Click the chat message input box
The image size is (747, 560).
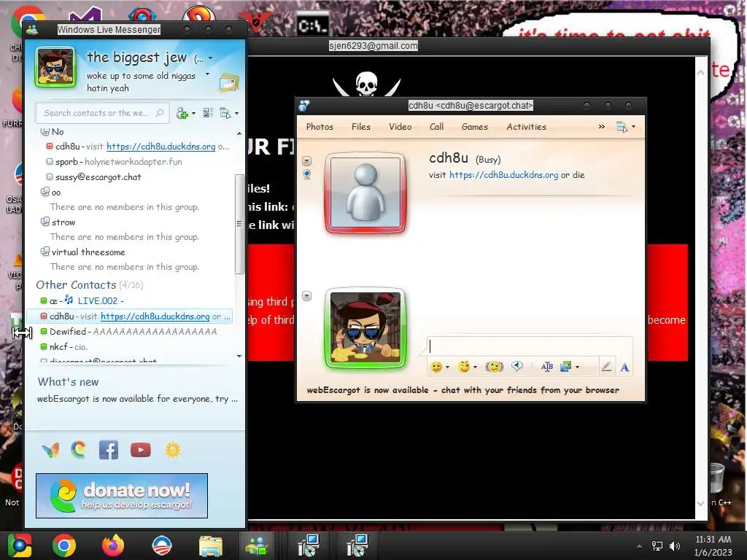coord(530,346)
